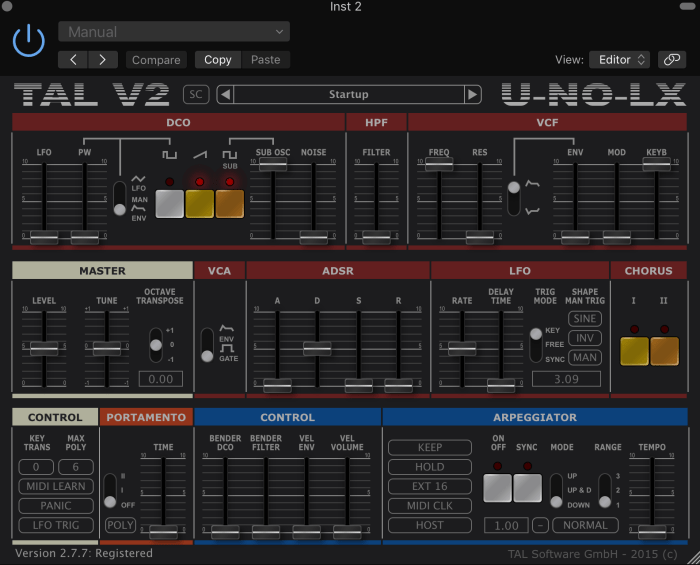The image size is (700, 565).
Task: Toggle the DCO sawtooth wave button
Action: click(199, 204)
